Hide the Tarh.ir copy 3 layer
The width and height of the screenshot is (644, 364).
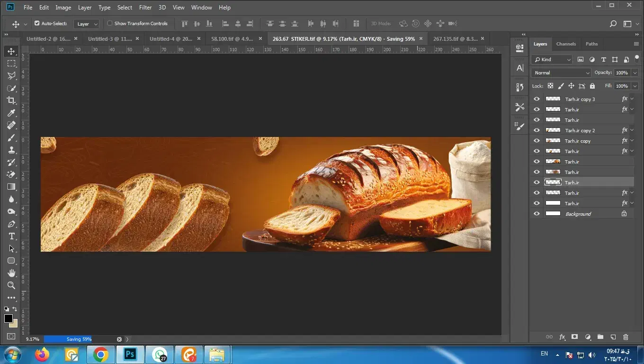[x=537, y=99]
